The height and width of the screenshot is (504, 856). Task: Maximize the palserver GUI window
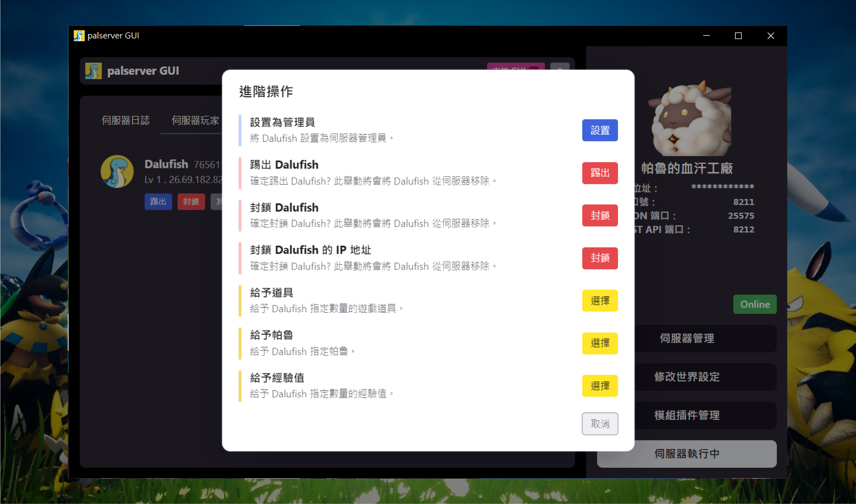(x=738, y=36)
